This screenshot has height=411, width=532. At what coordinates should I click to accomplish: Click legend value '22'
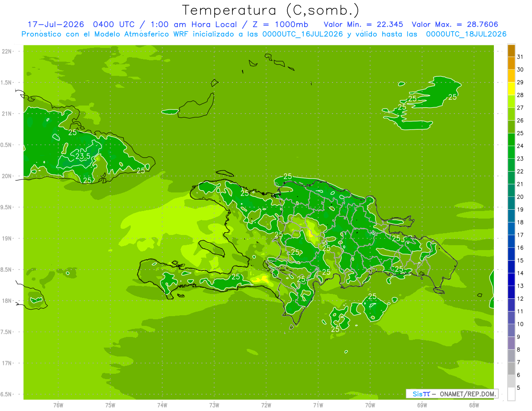(520, 171)
